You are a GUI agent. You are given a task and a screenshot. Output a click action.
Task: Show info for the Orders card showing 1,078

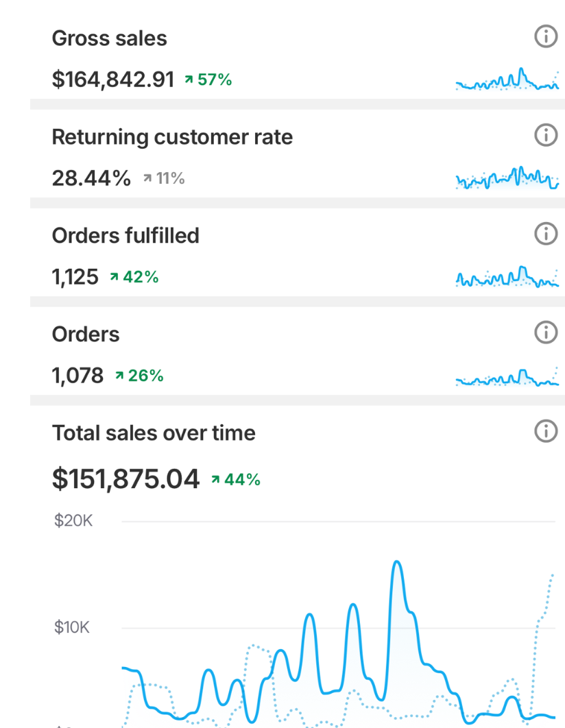[546, 333]
